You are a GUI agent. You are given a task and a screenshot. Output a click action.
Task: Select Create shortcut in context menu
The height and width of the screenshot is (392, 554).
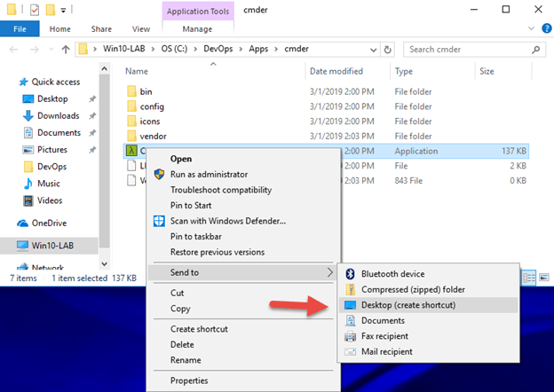[x=199, y=329]
